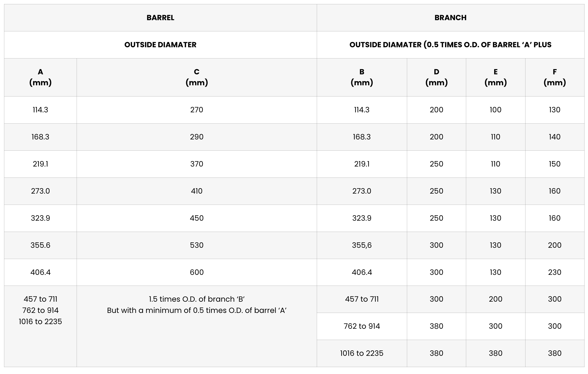
Task: Click the cell with value 270
Action: 197,110
